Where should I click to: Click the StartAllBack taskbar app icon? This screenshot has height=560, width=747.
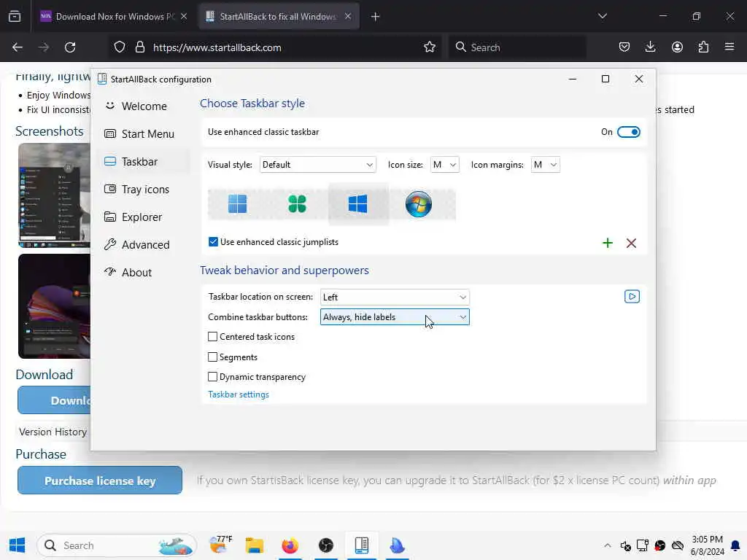pos(362,545)
